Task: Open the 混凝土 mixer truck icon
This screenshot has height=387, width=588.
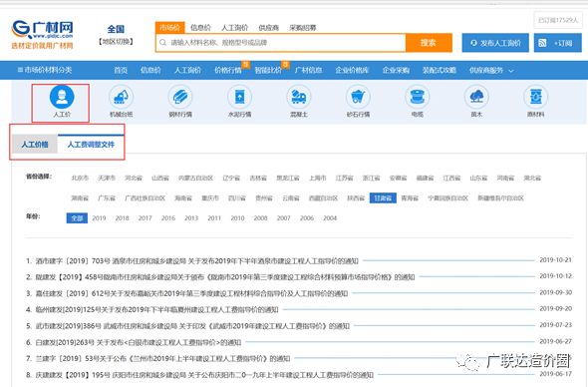Action: (x=299, y=97)
